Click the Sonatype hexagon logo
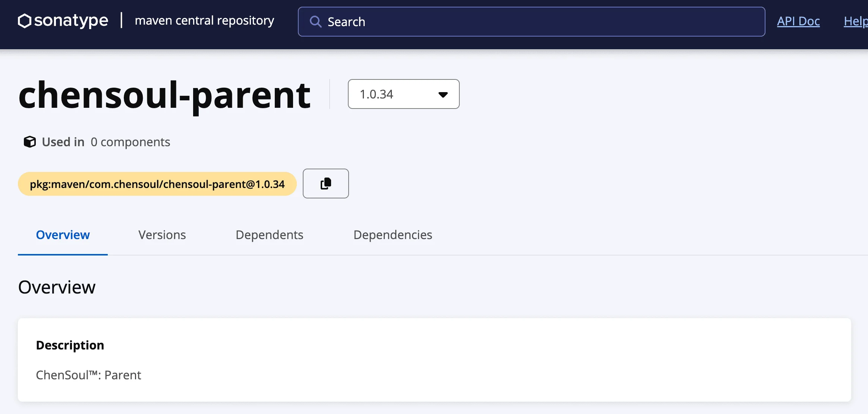 coord(24,21)
